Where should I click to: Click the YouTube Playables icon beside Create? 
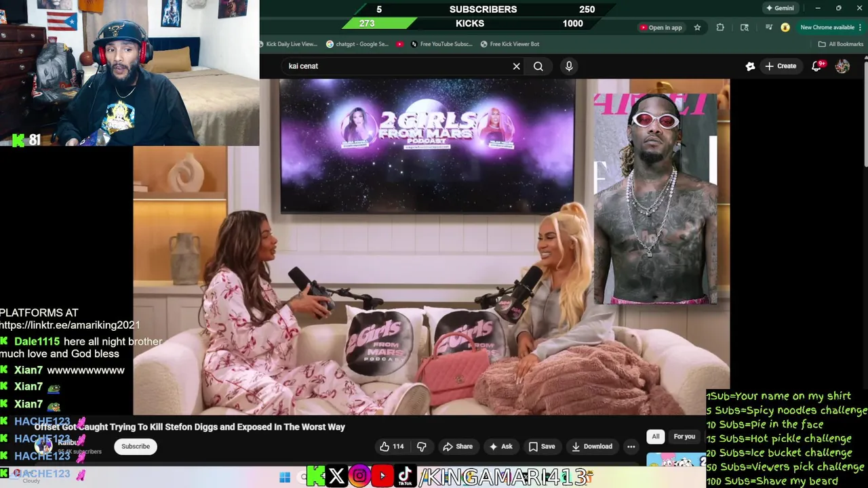click(x=750, y=66)
